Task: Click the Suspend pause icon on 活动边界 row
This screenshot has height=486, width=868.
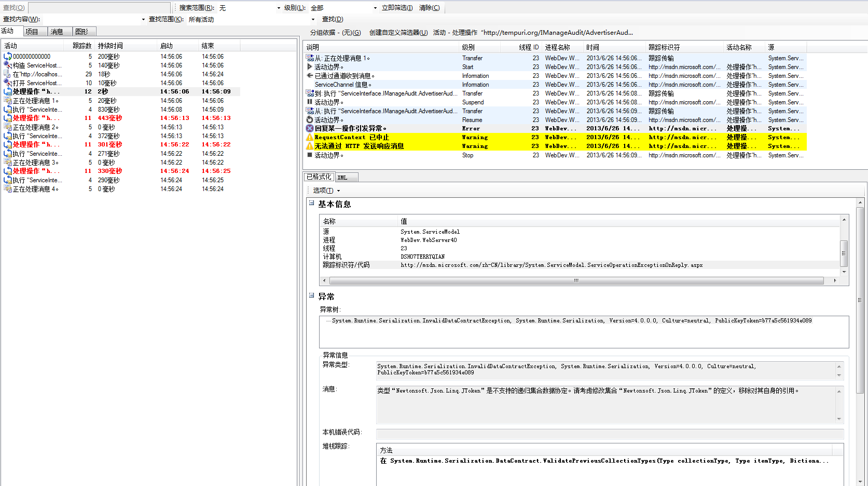Action: click(x=309, y=102)
